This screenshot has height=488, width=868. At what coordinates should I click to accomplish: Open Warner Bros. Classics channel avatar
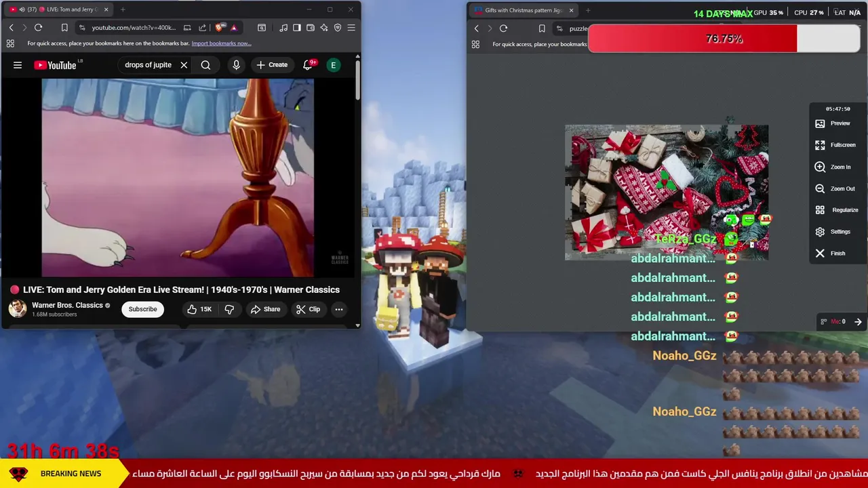click(17, 309)
